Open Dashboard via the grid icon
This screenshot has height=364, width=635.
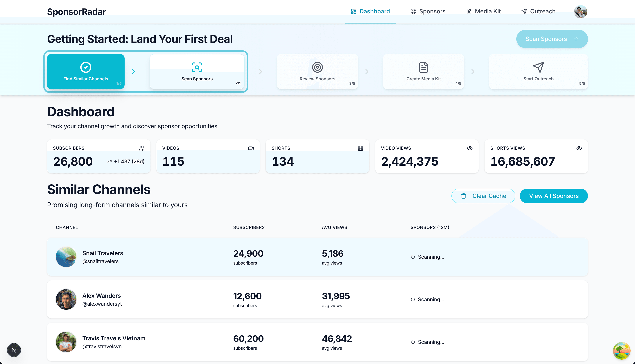pos(354,11)
